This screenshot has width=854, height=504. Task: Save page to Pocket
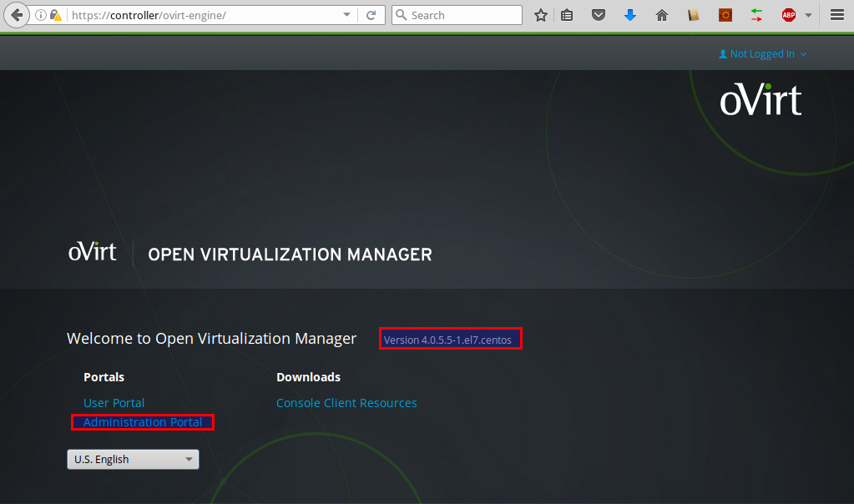coord(598,15)
